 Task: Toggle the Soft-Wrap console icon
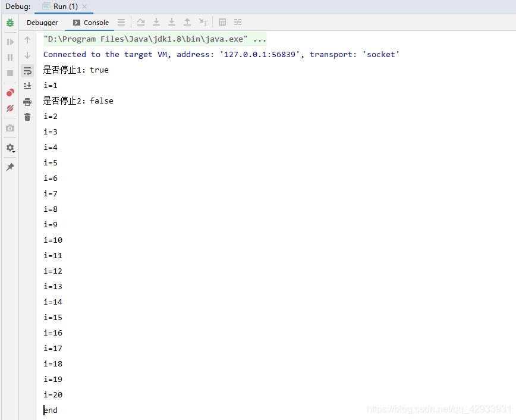[27, 71]
